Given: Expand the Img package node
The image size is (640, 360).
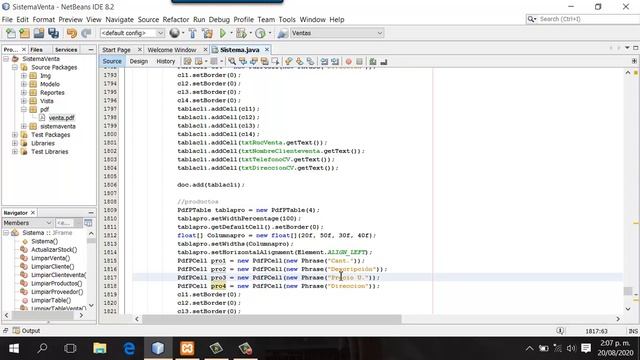Looking at the screenshot, I should point(24,76).
